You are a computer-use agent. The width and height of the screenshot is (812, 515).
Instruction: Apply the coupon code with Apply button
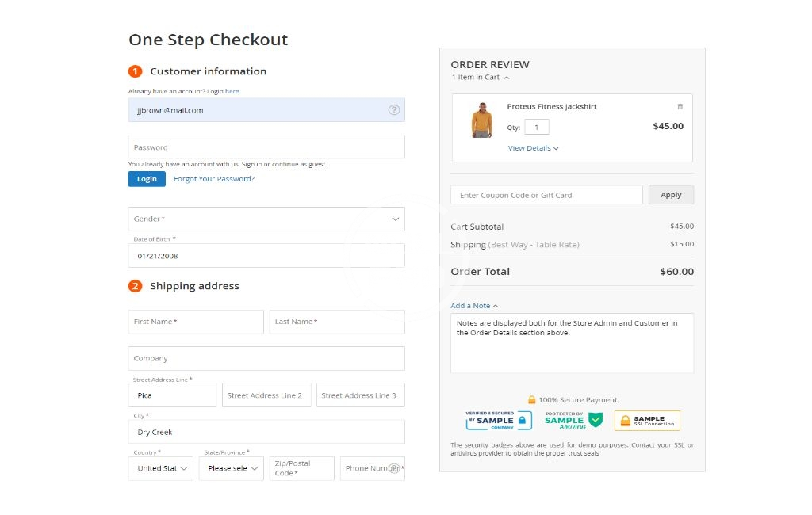[671, 195]
